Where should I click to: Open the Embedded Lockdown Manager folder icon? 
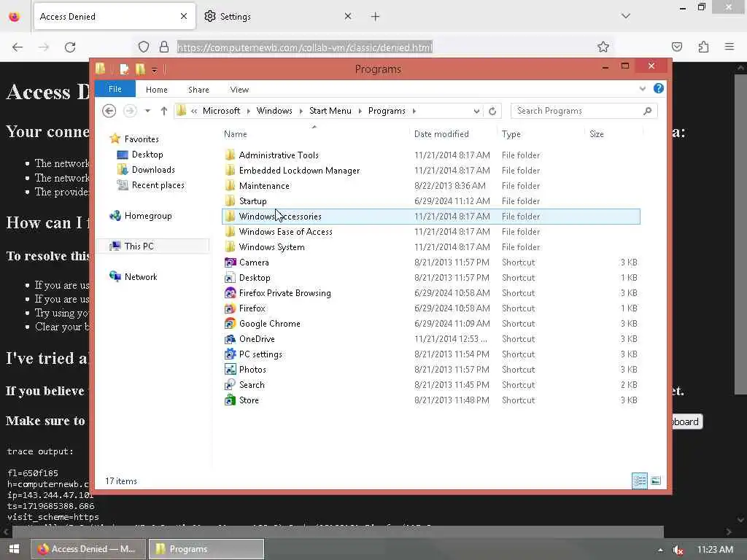coord(230,171)
